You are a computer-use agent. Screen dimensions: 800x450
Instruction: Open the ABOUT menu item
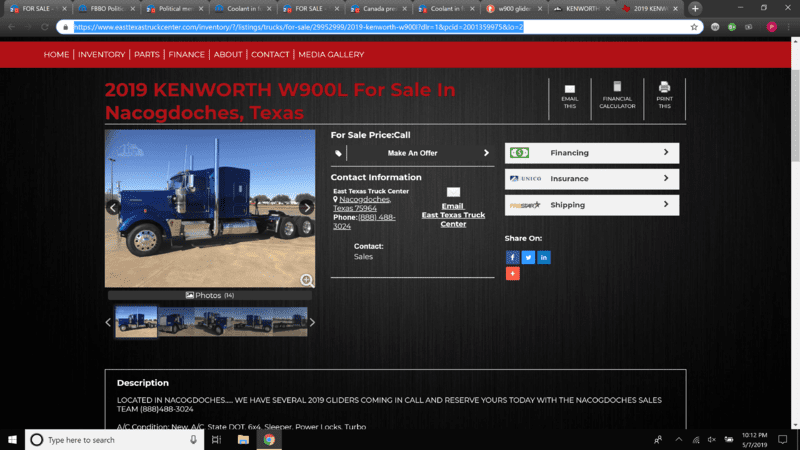coord(228,55)
